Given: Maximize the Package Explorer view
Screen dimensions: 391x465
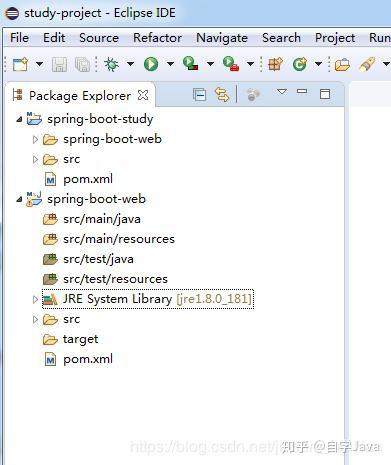Looking at the screenshot, I should point(325,94).
